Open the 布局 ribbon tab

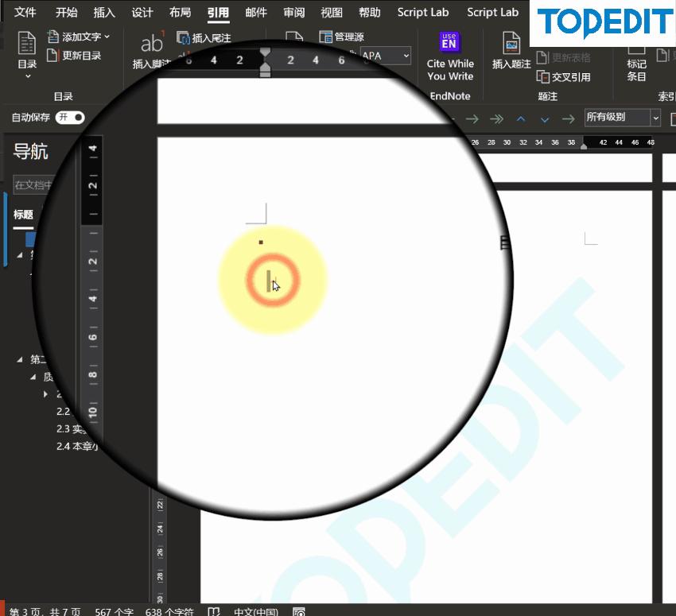(180, 13)
